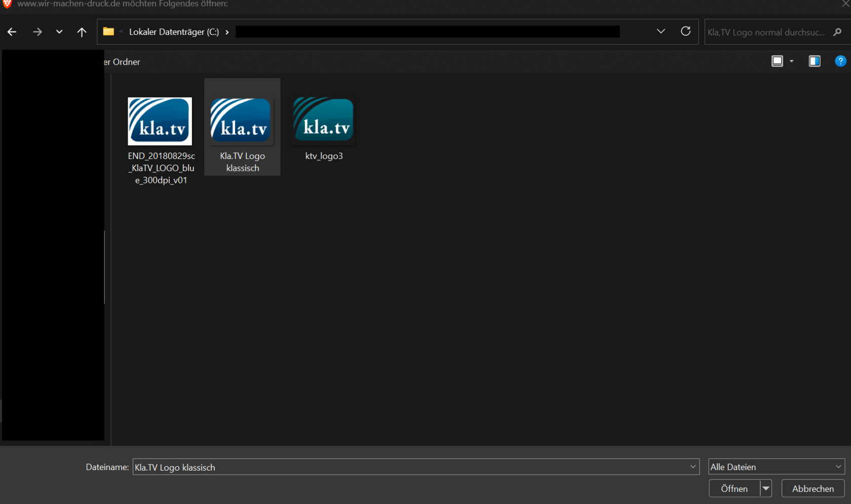
Task: Go forward to the next folder
Action: point(37,32)
